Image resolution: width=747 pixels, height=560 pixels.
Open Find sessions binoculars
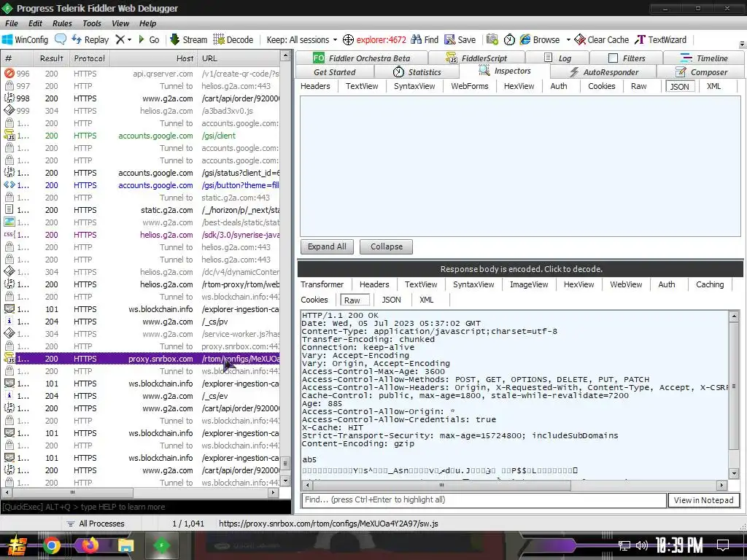pyautogui.click(x=425, y=39)
